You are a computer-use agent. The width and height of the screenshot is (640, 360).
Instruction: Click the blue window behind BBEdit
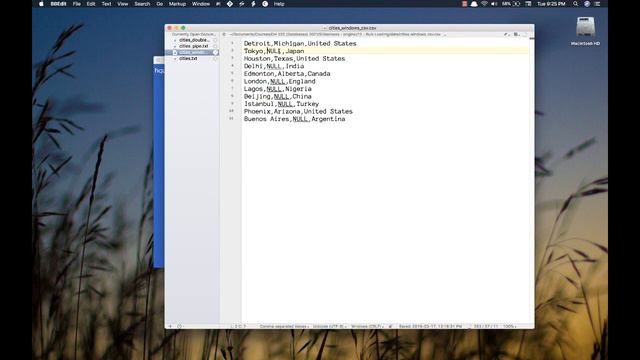point(159,163)
